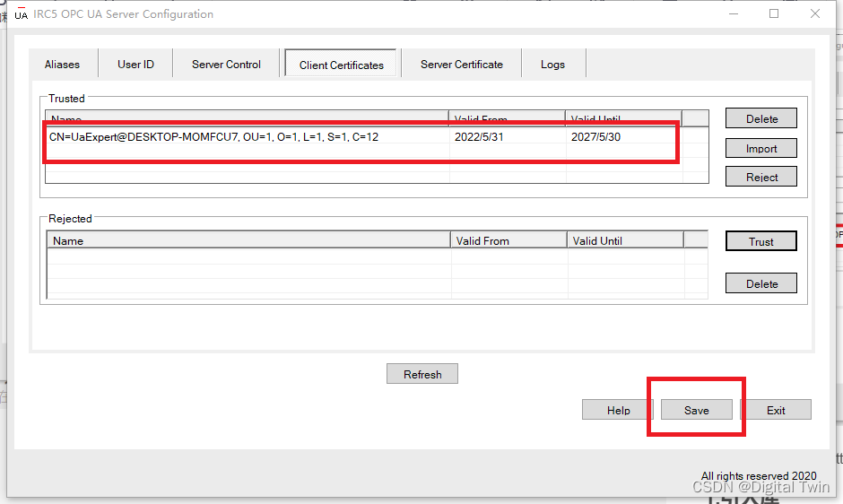Click the UA application icon in title bar
The image size is (843, 504).
[21, 14]
